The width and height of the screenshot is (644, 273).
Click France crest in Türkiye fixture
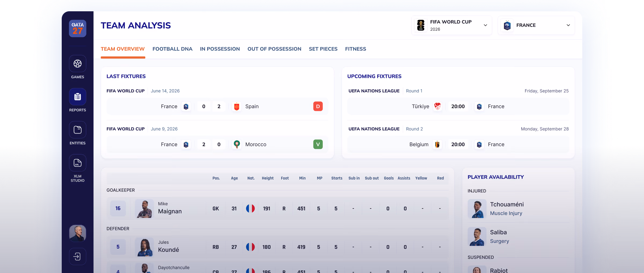pos(479,106)
